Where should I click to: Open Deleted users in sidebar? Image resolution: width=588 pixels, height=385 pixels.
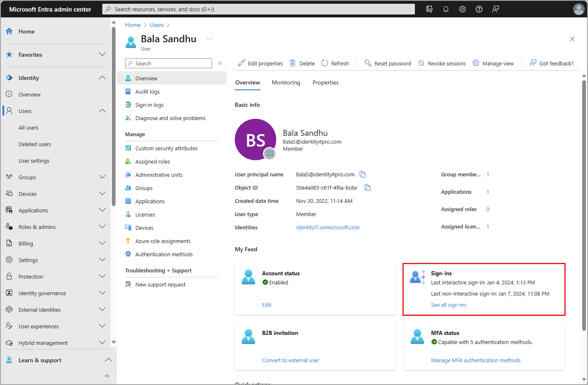tap(35, 144)
